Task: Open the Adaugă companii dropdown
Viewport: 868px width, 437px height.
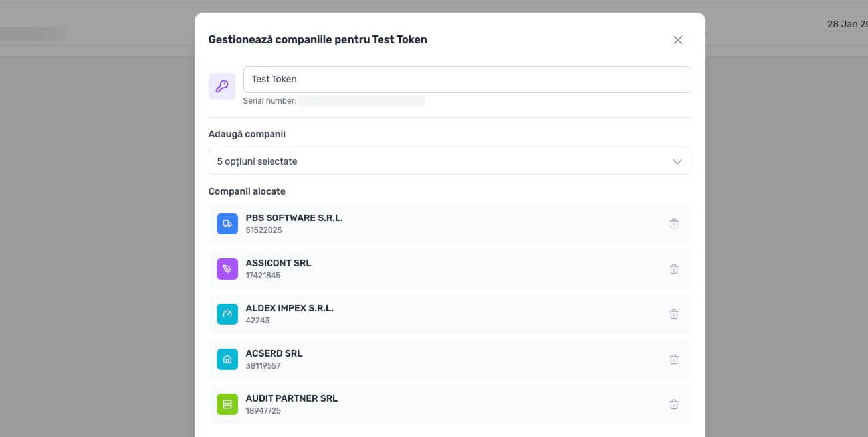Action: 450,161
